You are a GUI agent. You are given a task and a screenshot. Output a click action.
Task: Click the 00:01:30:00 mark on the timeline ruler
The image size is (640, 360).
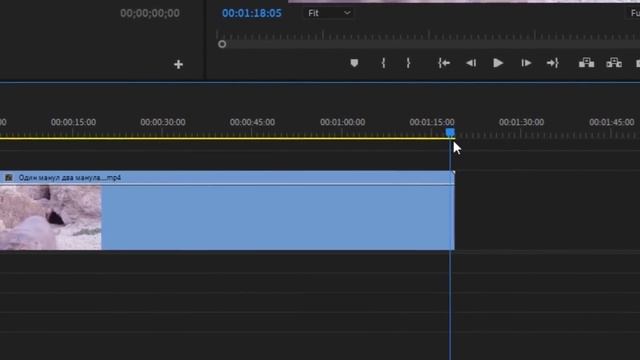click(521, 122)
